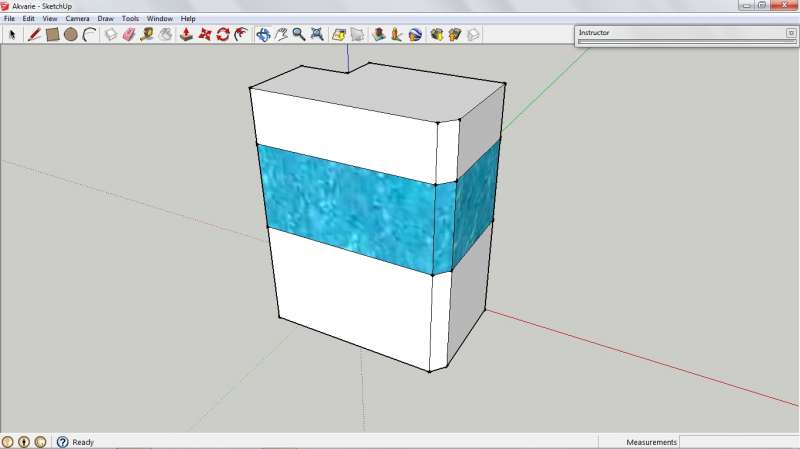
Task: Choose the Rectangle drawing tool
Action: [x=52, y=34]
